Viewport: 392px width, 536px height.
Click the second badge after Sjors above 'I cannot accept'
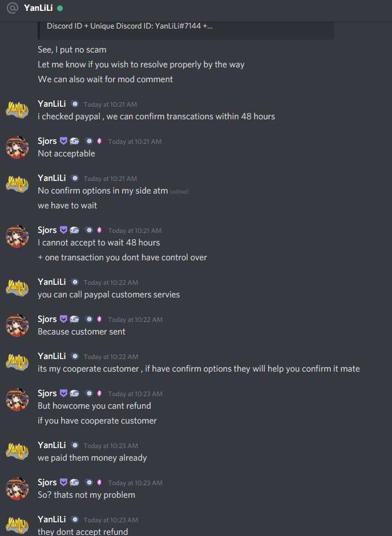[75, 230]
